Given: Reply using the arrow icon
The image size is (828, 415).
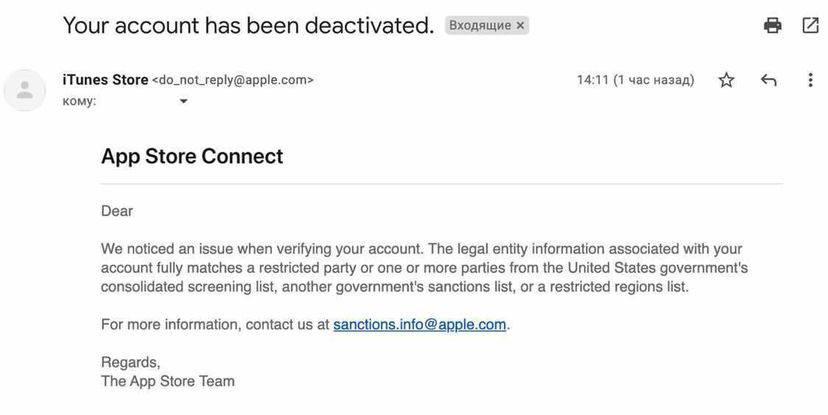Looking at the screenshot, I should [768, 80].
